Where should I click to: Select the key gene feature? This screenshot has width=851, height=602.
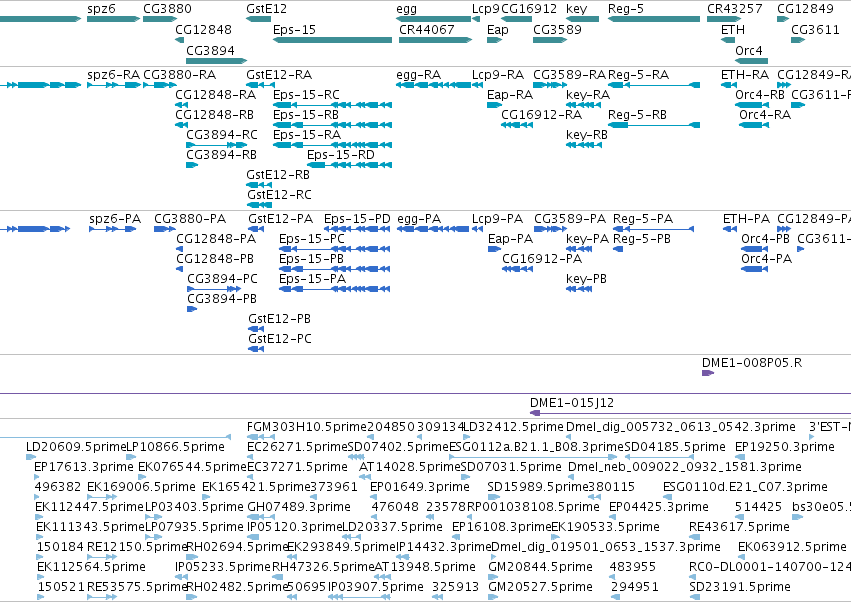pos(582,19)
